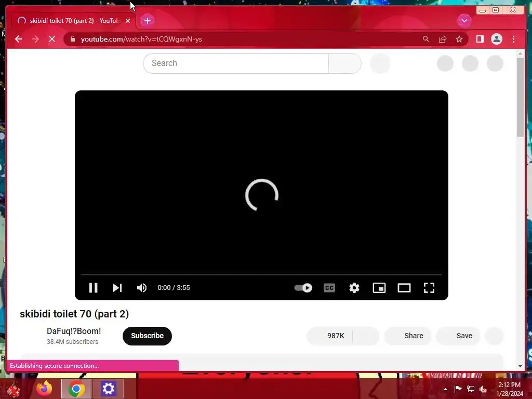The width and height of the screenshot is (532, 399).
Task: Open the DaFuq!?Boom! channel name link
Action: tap(74, 331)
